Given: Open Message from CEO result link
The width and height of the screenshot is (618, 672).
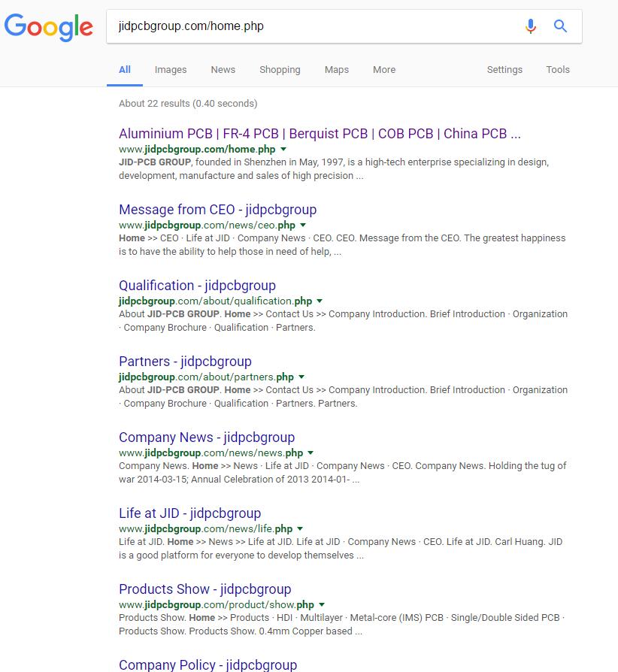Looking at the screenshot, I should tap(218, 210).
